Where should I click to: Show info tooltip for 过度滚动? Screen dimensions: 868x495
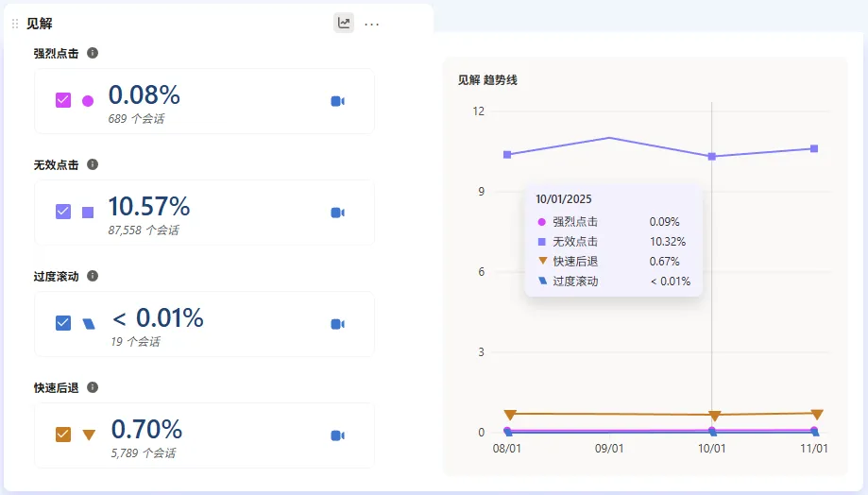click(x=93, y=276)
